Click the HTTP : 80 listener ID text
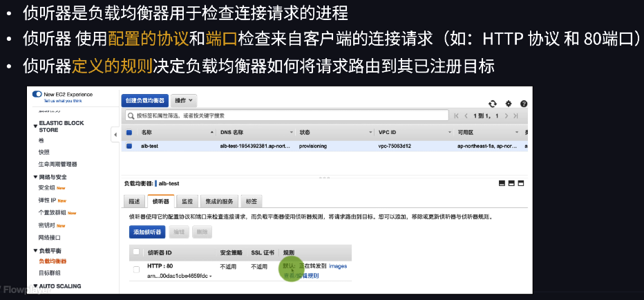The height and width of the screenshot is (300, 644). tap(160, 266)
